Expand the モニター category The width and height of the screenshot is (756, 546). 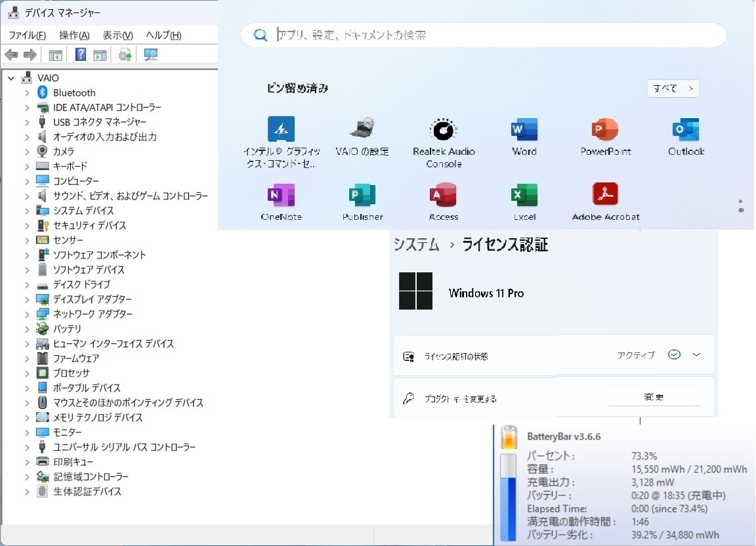tap(27, 432)
